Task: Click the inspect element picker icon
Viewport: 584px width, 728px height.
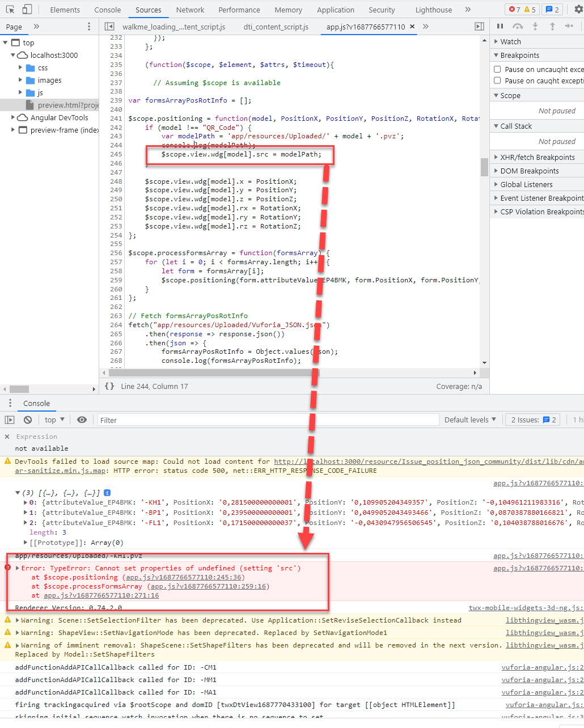Action: coord(10,10)
